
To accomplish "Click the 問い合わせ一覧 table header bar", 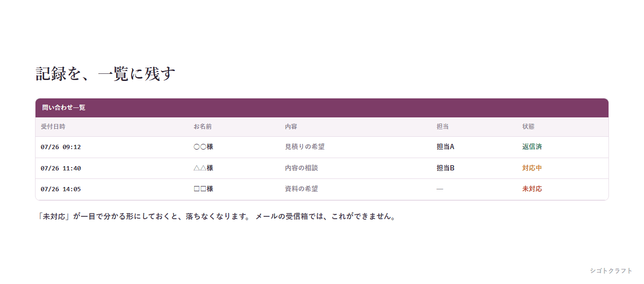I will 322,108.
